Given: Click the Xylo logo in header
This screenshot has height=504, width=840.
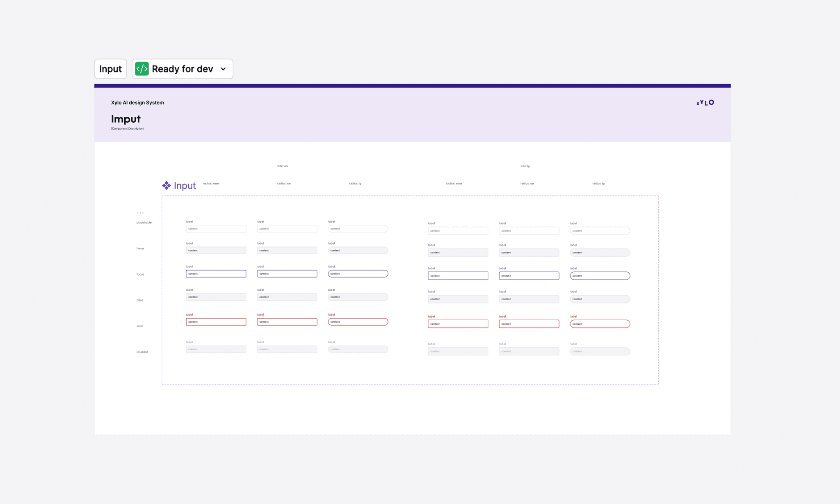Looking at the screenshot, I should 705,103.
